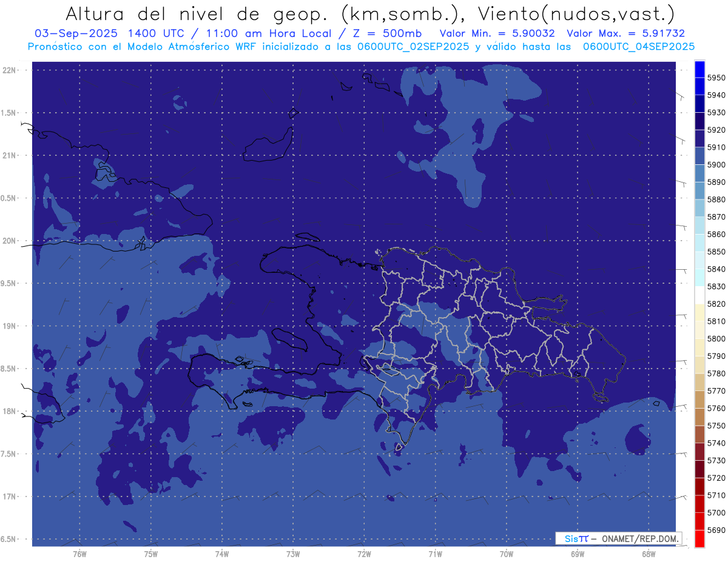The image size is (728, 562).
Task: Click the '68W' longitude label
Action: coord(649,555)
